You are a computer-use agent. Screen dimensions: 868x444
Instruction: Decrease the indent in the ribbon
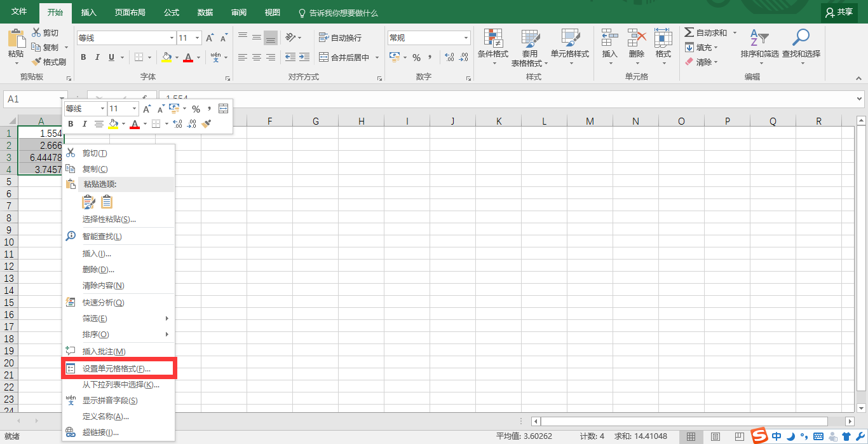coord(290,57)
